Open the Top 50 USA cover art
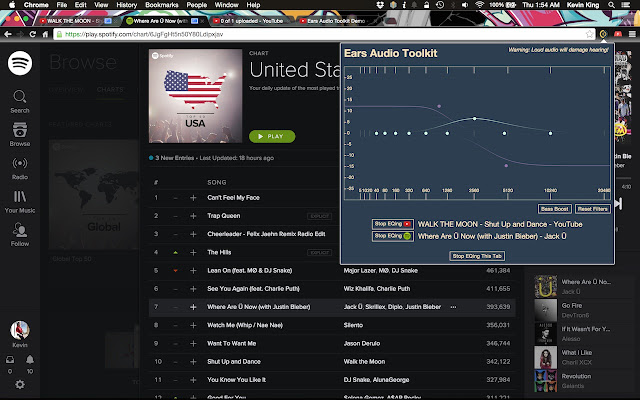This screenshot has width=640, height=400. click(x=195, y=96)
